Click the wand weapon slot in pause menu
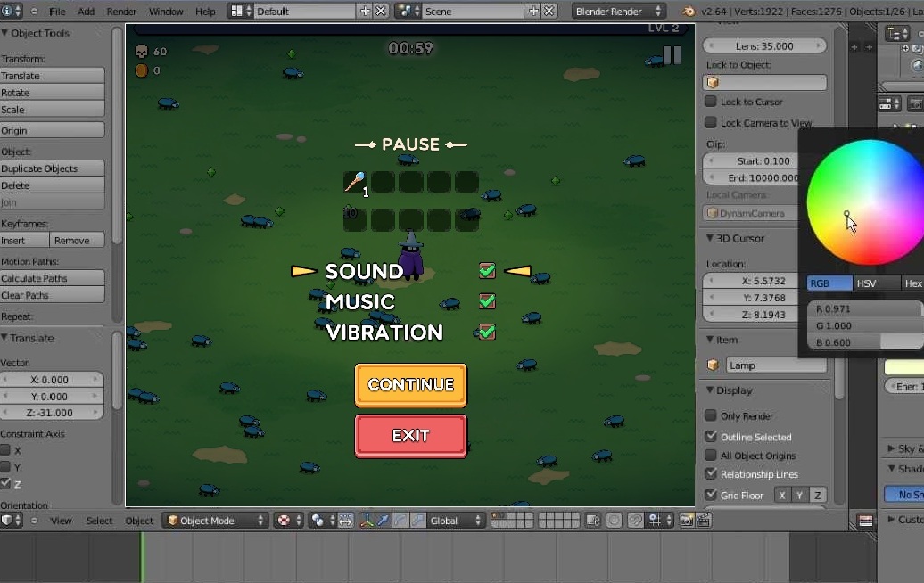 point(354,182)
